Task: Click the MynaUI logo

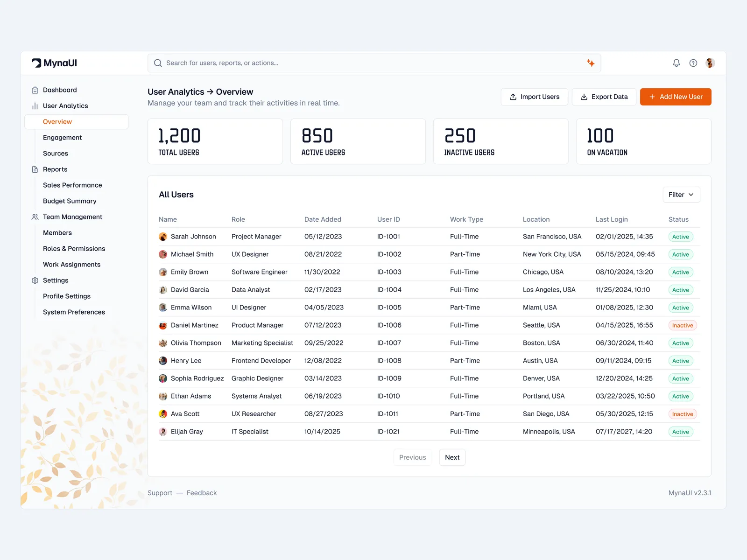Action: pos(55,63)
